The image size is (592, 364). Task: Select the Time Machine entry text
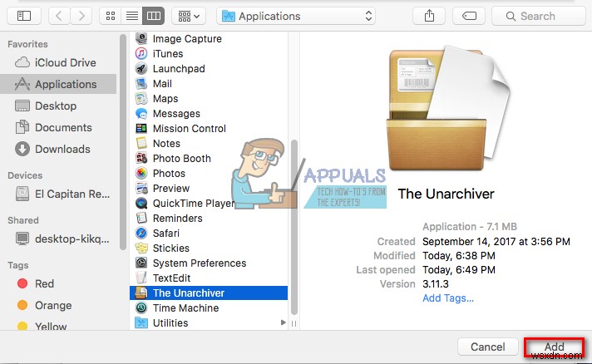coord(185,307)
